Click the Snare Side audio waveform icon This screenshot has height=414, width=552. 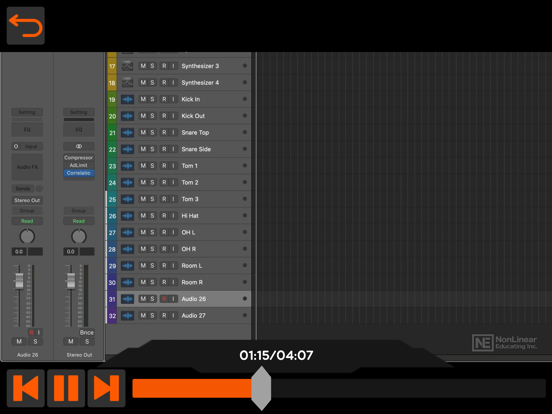tap(127, 149)
